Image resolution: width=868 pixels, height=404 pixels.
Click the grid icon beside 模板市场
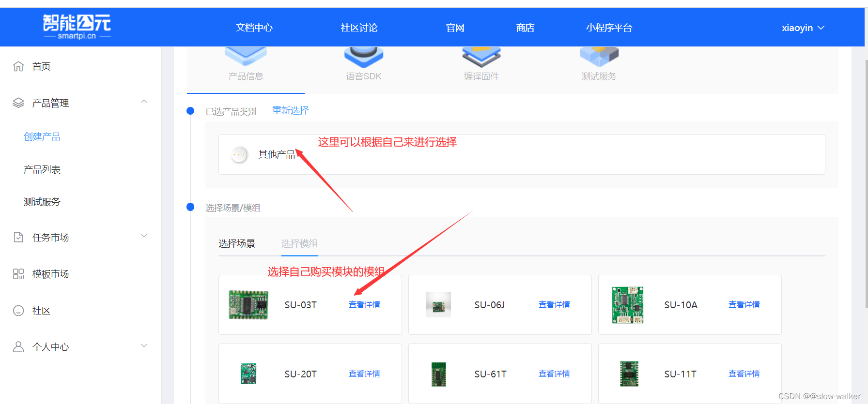(x=18, y=274)
